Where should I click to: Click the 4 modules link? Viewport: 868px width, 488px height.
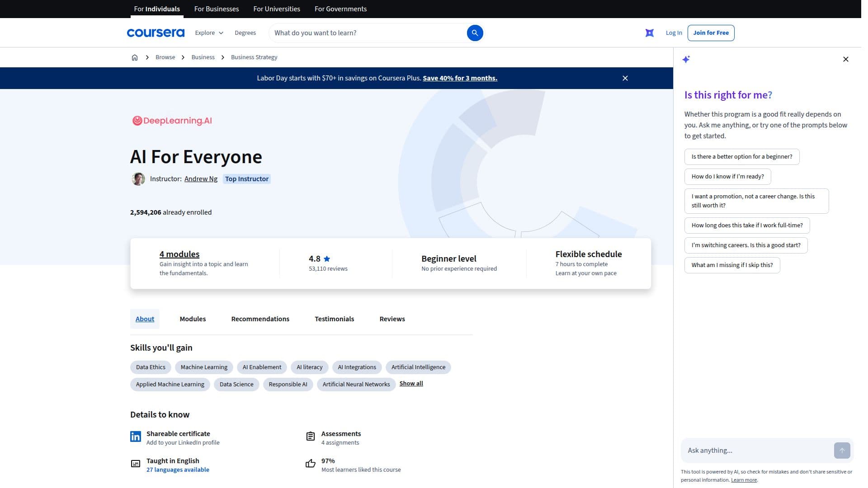pos(179,254)
